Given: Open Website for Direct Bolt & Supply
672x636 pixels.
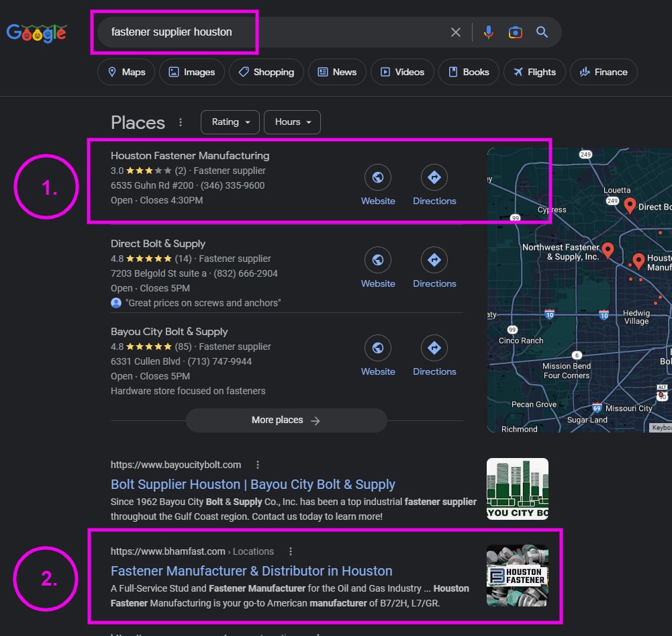Looking at the screenshot, I should 378,267.
